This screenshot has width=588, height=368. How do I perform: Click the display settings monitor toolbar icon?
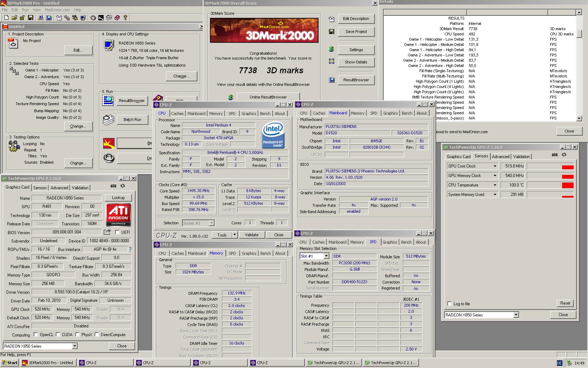click(83, 18)
